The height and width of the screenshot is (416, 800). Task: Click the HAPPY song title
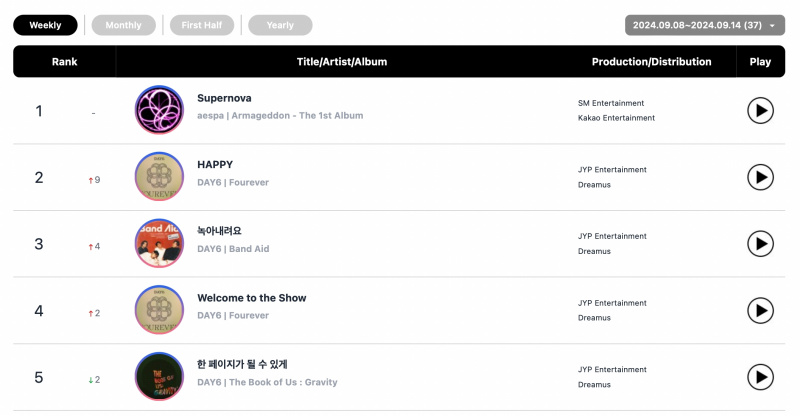pyautogui.click(x=215, y=164)
